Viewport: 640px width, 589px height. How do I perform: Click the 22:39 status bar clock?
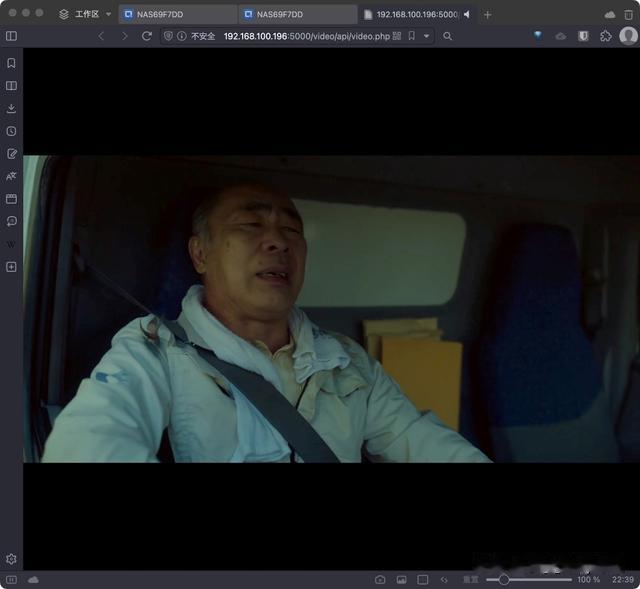point(623,580)
